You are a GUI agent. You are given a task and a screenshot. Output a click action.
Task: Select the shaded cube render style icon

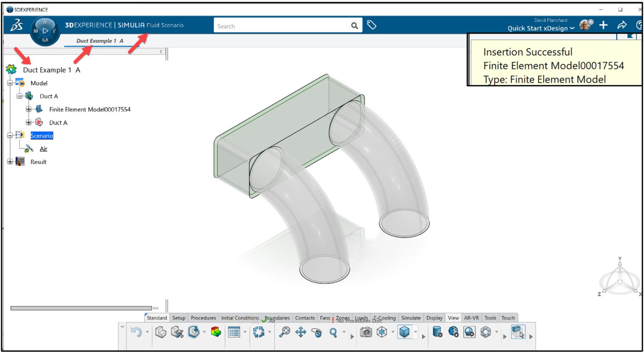(405, 331)
